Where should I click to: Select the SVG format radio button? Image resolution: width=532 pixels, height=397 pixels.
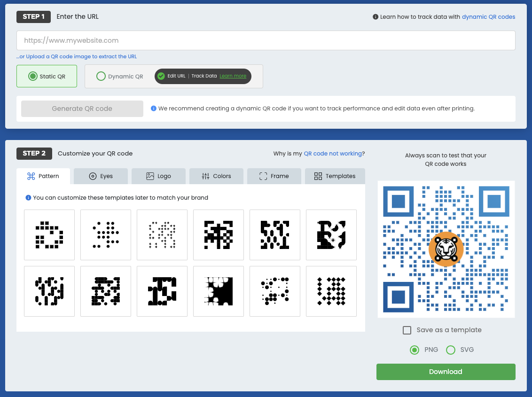point(451,350)
